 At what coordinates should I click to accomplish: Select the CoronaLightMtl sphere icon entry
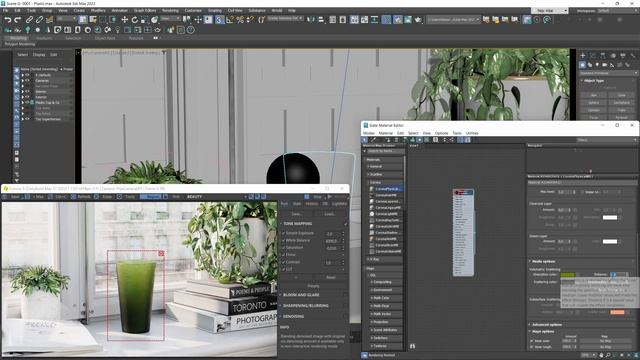[x=384, y=214]
